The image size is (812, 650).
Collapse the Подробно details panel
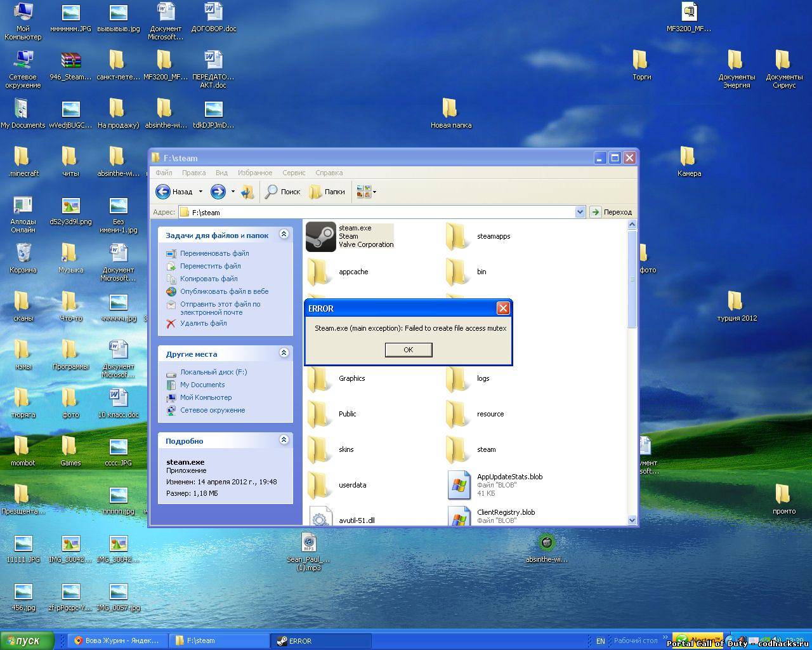point(284,440)
